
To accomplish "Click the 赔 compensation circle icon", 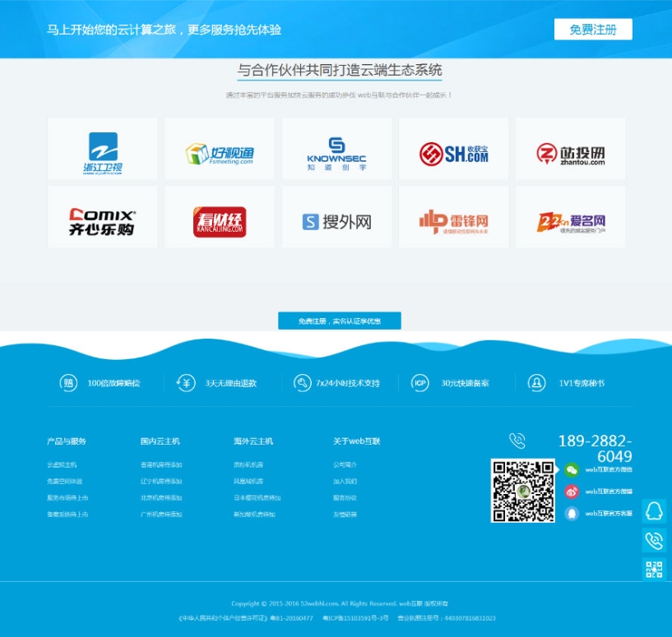I will pos(68,383).
